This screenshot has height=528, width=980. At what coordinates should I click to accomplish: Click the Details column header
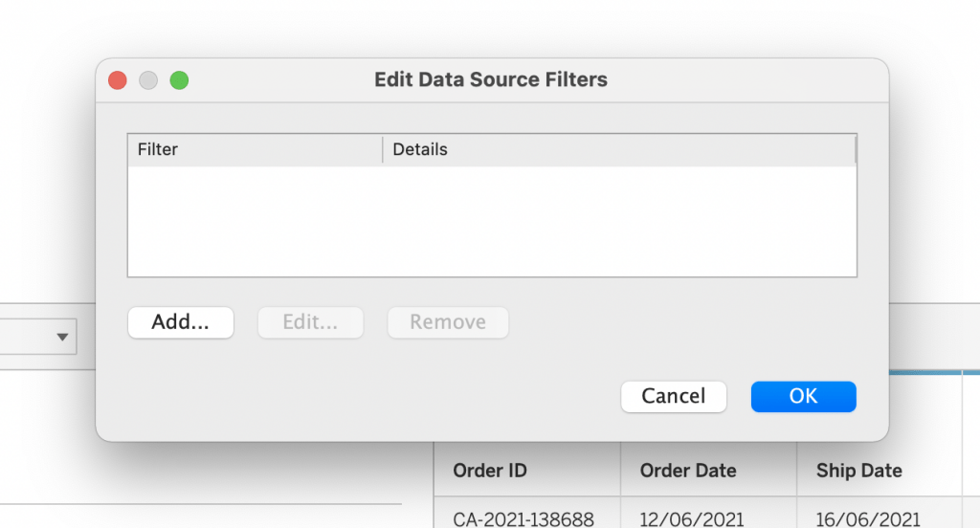tap(618, 149)
